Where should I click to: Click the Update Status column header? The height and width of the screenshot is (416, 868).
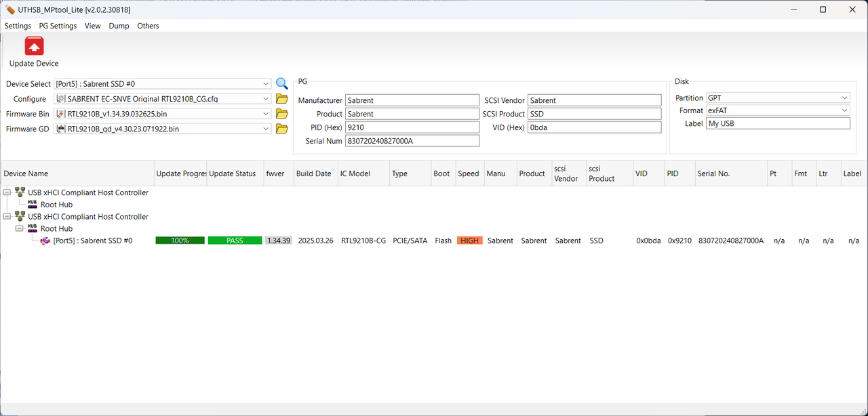pyautogui.click(x=234, y=173)
